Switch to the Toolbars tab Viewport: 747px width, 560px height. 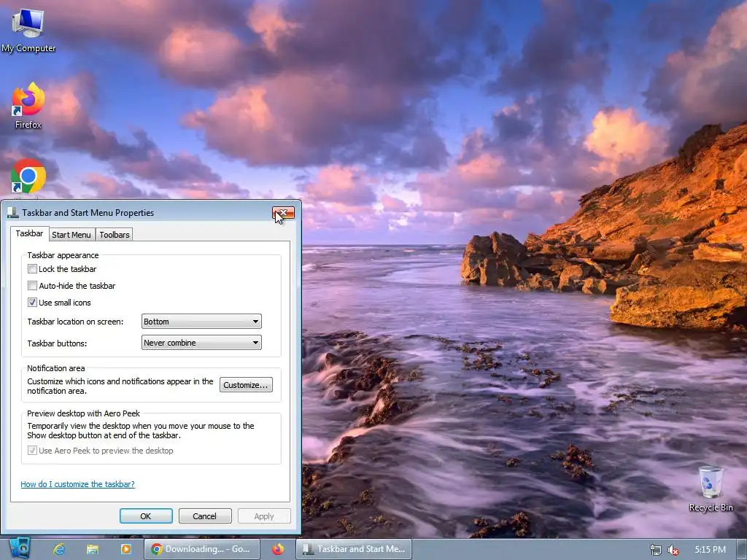tap(115, 235)
